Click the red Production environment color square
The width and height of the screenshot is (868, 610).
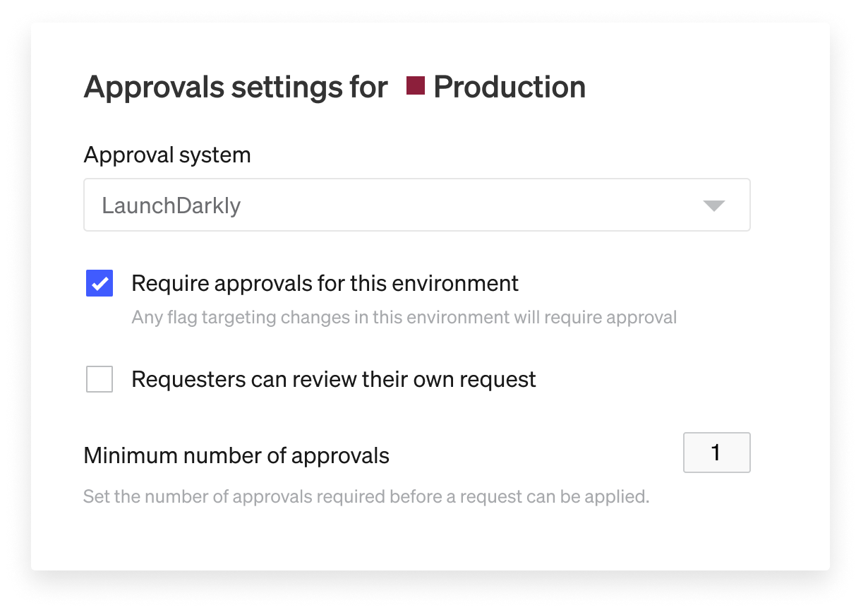click(x=416, y=86)
